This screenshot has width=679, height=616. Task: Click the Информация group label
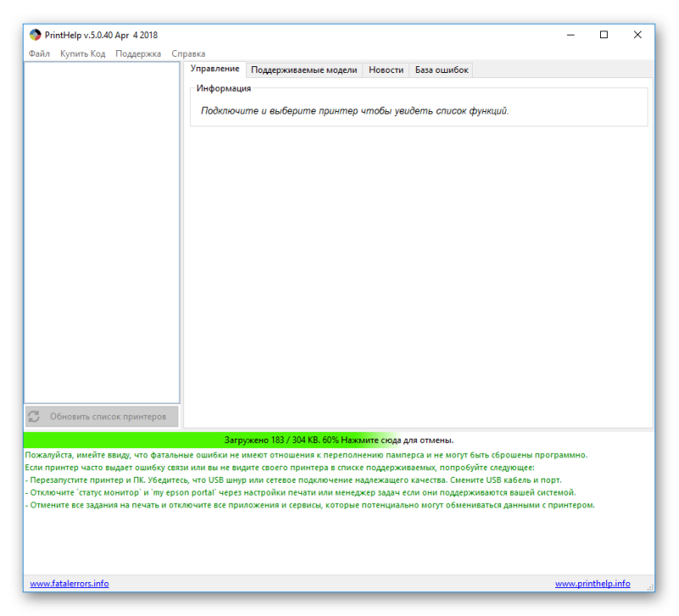click(x=223, y=88)
